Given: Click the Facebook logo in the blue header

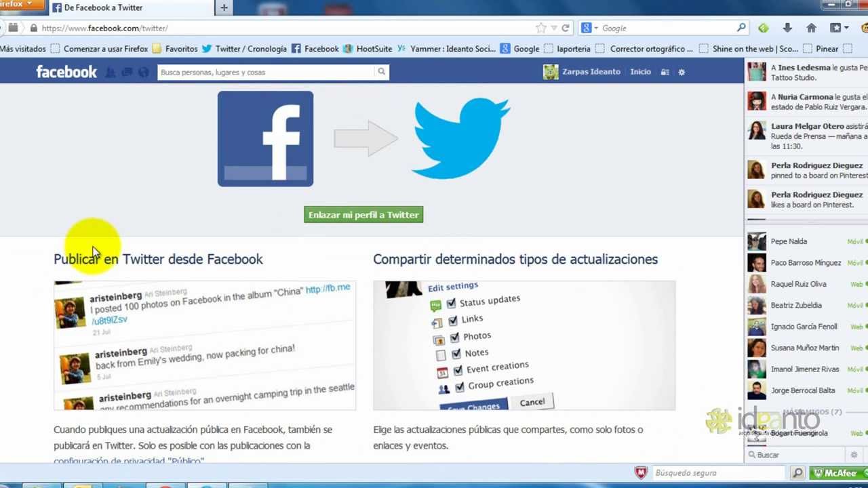Looking at the screenshot, I should 66,72.
